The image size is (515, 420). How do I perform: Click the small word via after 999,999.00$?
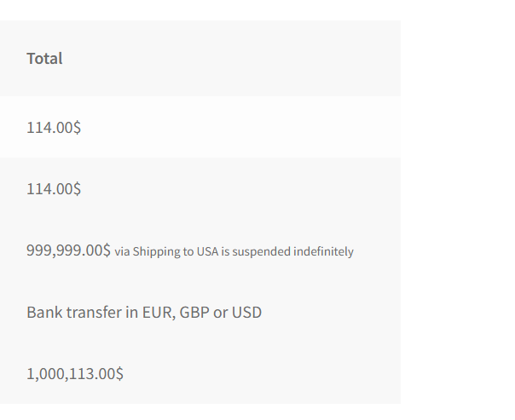[122, 252]
